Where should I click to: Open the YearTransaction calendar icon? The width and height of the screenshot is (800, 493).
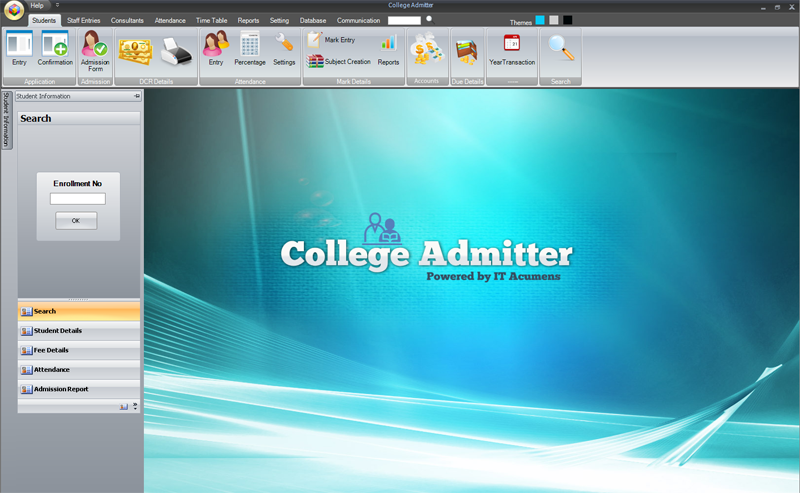512,43
